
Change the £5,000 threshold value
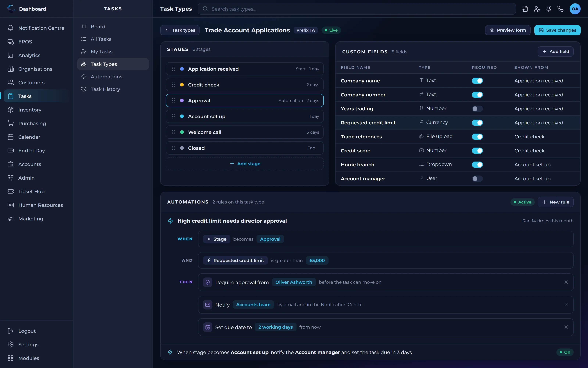(x=317, y=260)
